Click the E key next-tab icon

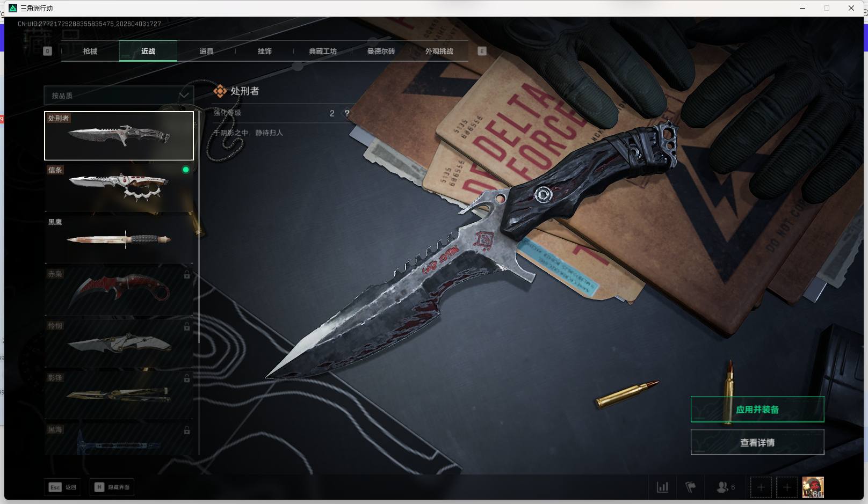[482, 51]
